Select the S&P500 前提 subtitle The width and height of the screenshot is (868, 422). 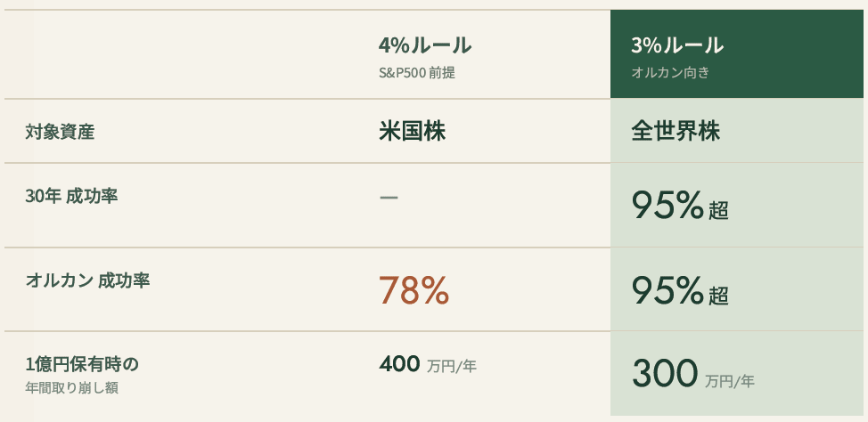click(416, 73)
